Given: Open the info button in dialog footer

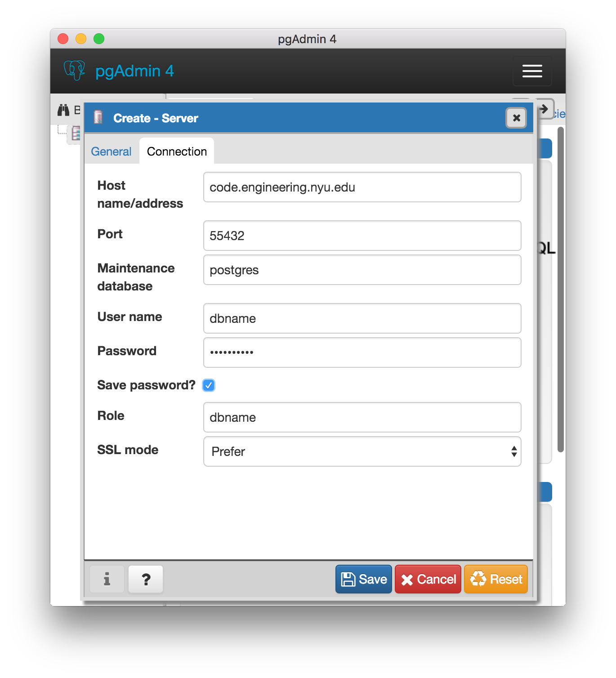Looking at the screenshot, I should coord(107,579).
